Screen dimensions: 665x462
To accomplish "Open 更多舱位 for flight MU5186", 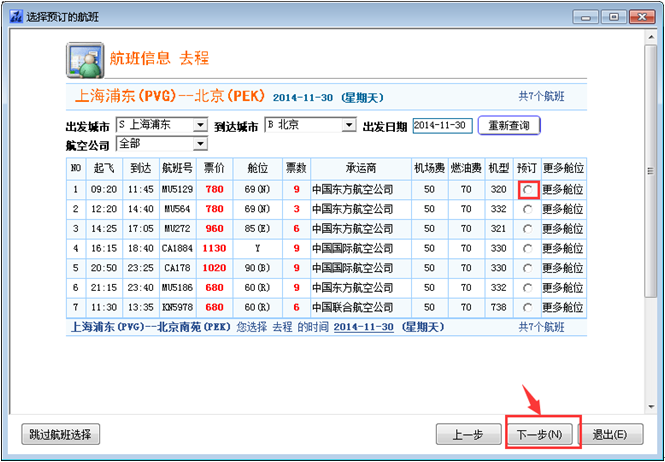I will [563, 288].
